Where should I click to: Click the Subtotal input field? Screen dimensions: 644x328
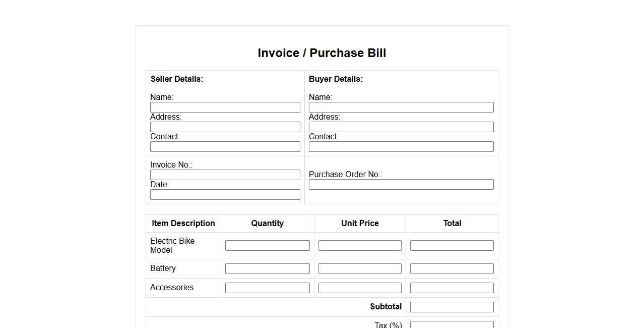coord(452,307)
